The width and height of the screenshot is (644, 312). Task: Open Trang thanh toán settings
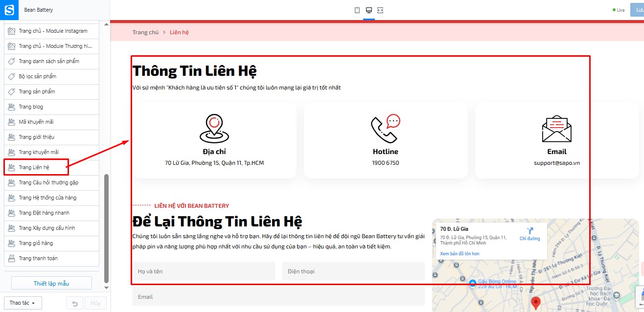click(51, 258)
